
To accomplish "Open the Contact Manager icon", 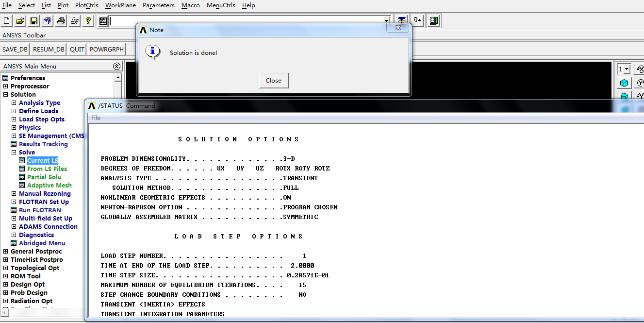I will (434, 20).
